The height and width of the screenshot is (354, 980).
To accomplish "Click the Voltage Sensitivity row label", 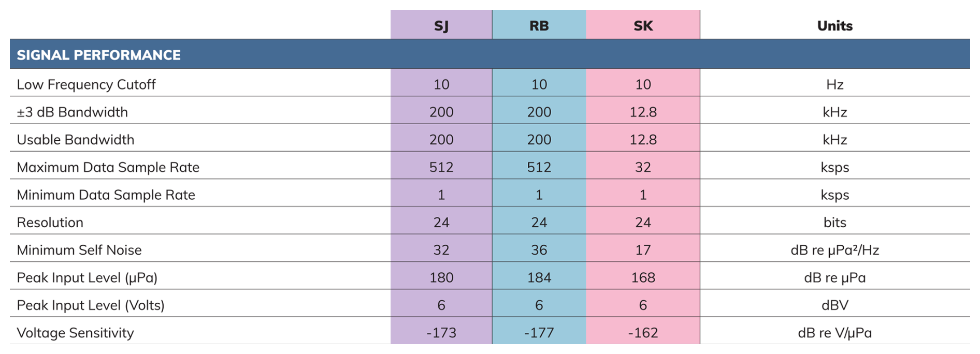I will (75, 333).
